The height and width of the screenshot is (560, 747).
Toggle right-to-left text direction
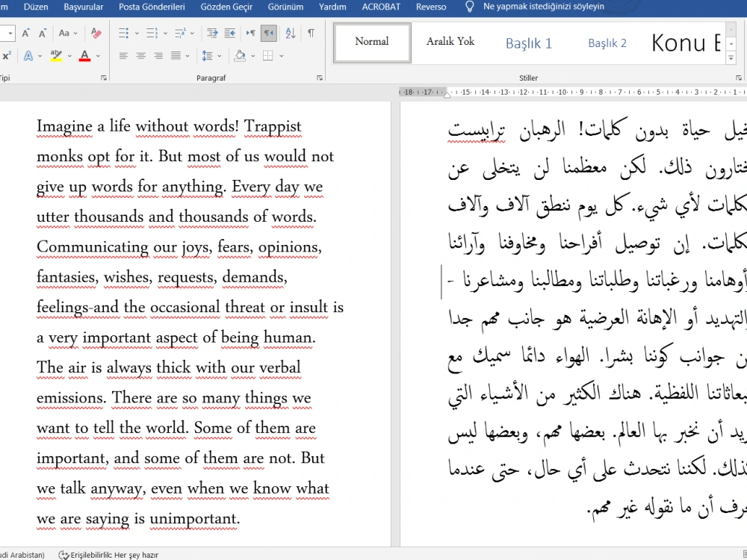[269, 33]
